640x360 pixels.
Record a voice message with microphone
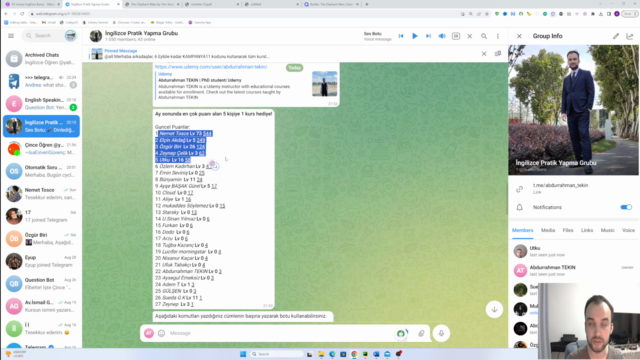coord(441,333)
